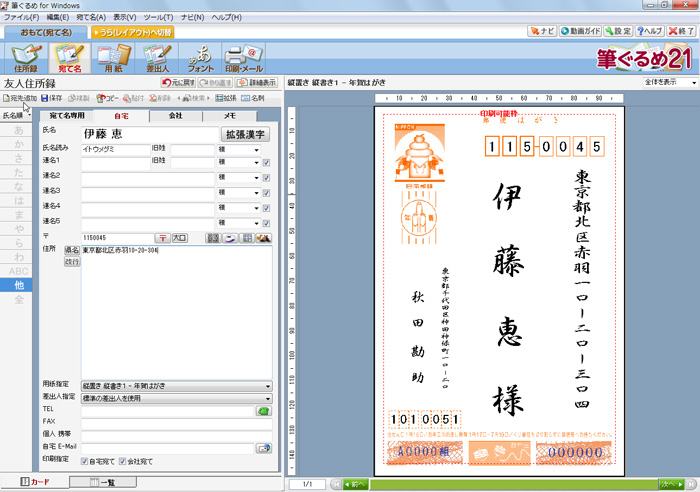Image resolution: width=700 pixels, height=492 pixels.
Task: Click the 宛先追加 add recipient icon
Action: point(19,99)
